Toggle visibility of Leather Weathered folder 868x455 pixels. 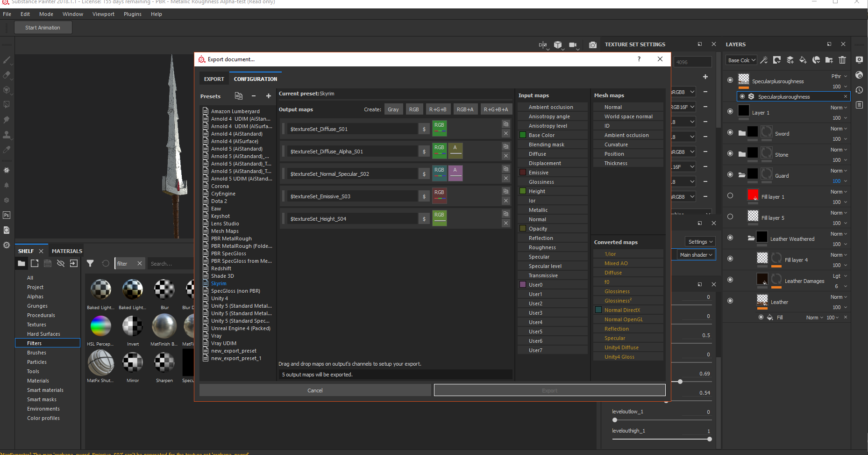click(730, 238)
